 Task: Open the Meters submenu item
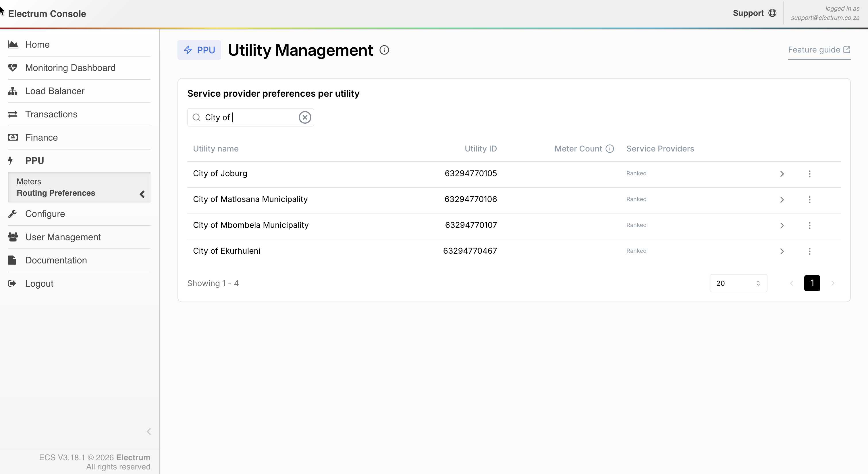click(29, 181)
